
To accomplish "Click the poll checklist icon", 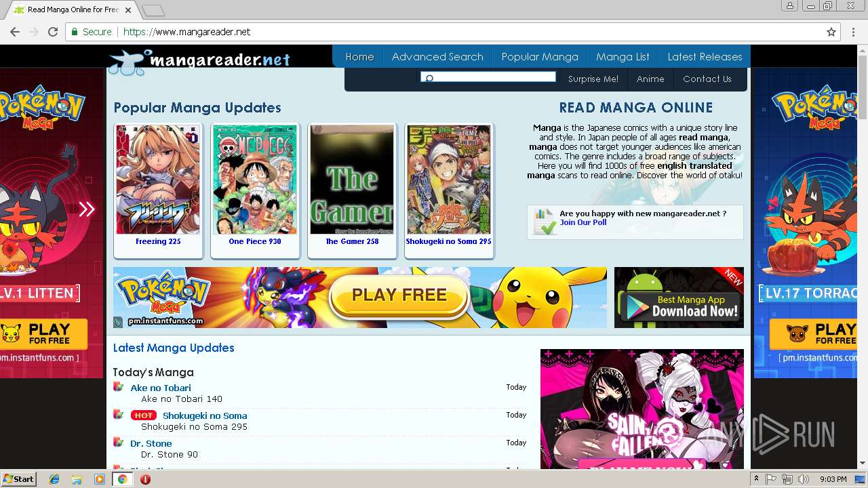I will tap(545, 221).
